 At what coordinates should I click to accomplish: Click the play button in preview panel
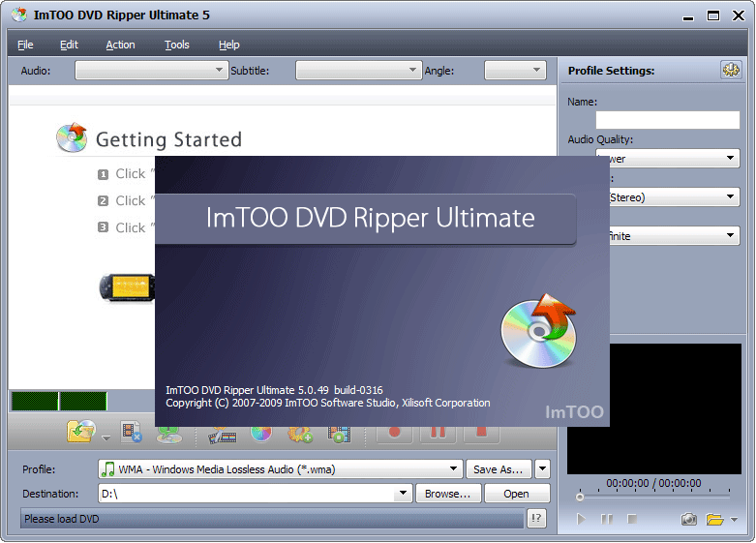[x=581, y=519]
